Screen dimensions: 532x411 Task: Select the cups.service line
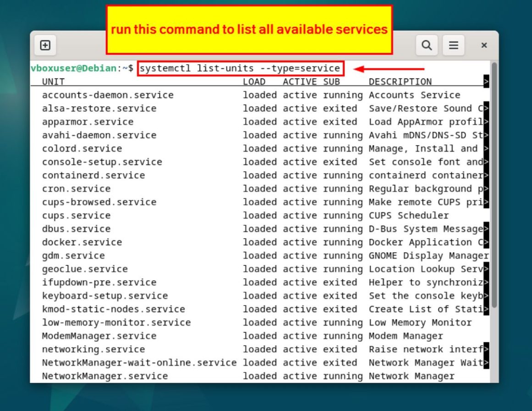tap(76, 215)
